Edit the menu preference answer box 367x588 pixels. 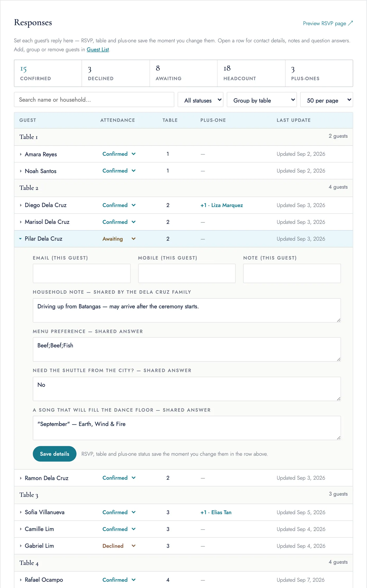pos(187,349)
